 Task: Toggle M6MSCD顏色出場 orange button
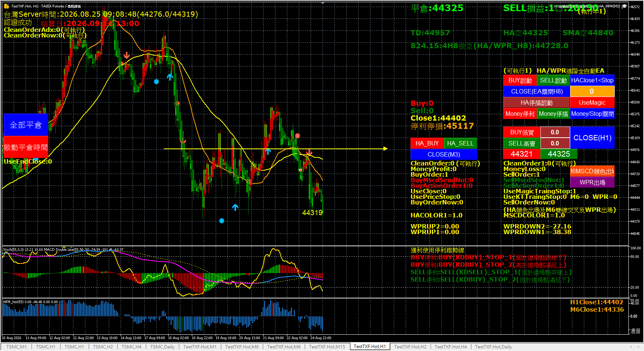click(592, 171)
